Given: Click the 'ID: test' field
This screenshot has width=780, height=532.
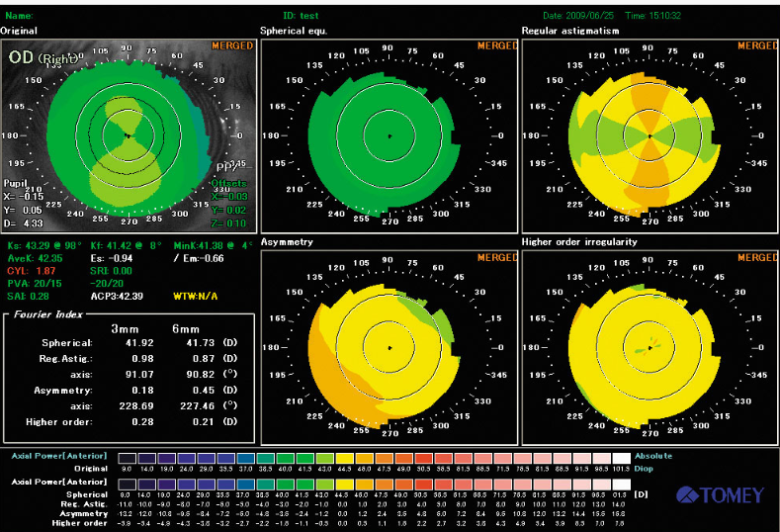Looking at the screenshot, I should click(301, 16).
